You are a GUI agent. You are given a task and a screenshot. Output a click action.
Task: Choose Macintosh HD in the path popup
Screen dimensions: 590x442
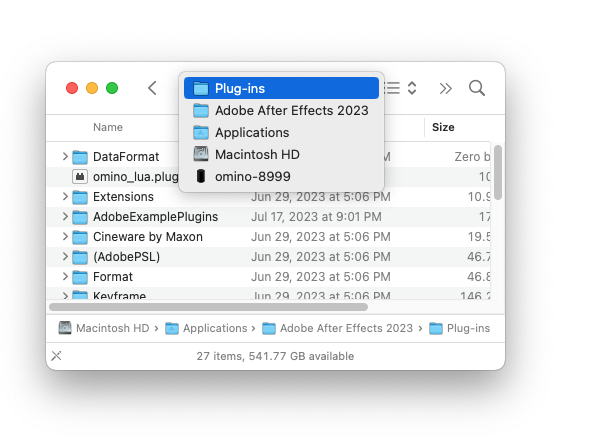tap(281, 155)
